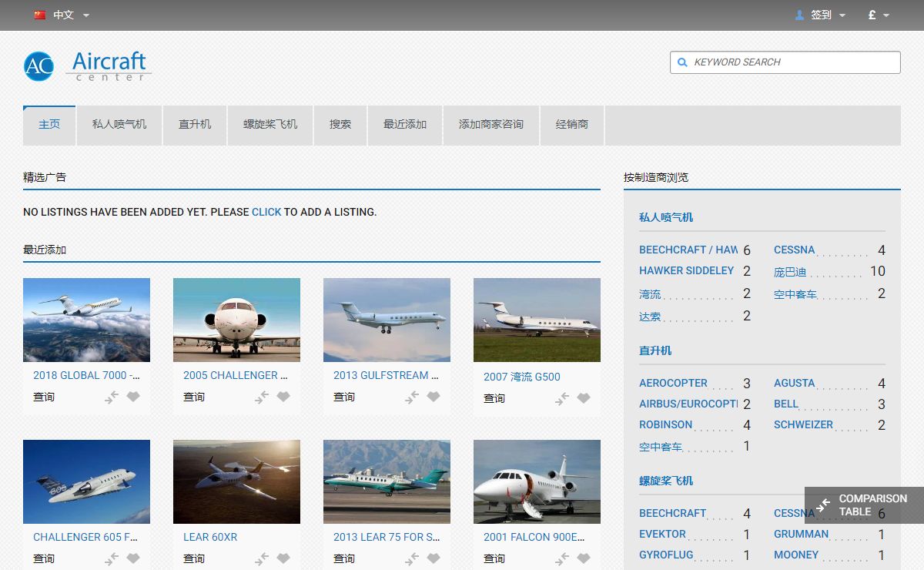Add 2007 湾流 G500 to comparison
This screenshot has height=570, width=924.
coord(563,398)
